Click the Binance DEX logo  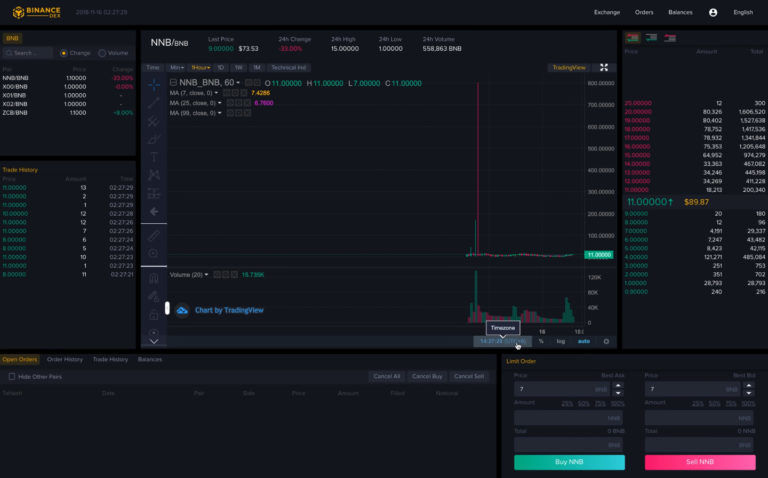tap(37, 12)
